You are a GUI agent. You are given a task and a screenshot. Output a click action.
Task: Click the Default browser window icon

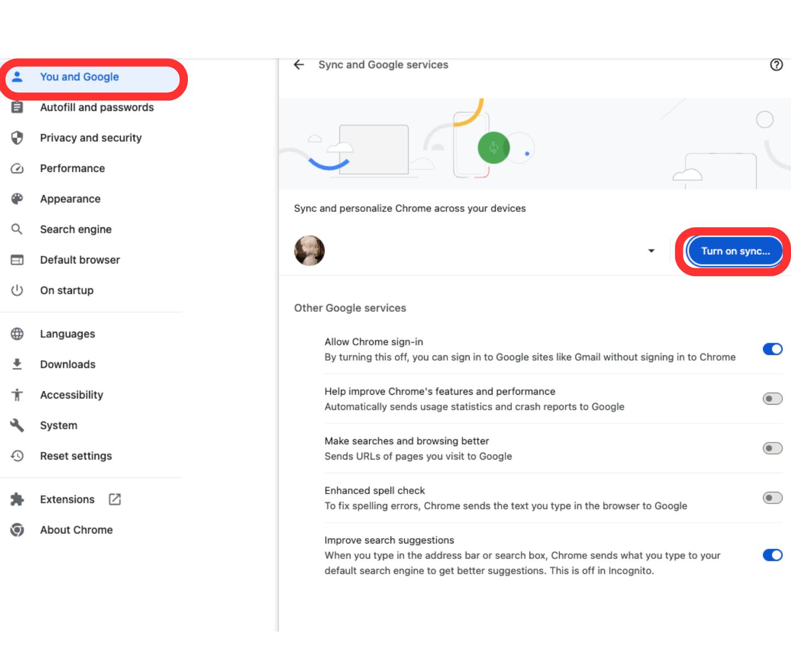[x=18, y=260]
